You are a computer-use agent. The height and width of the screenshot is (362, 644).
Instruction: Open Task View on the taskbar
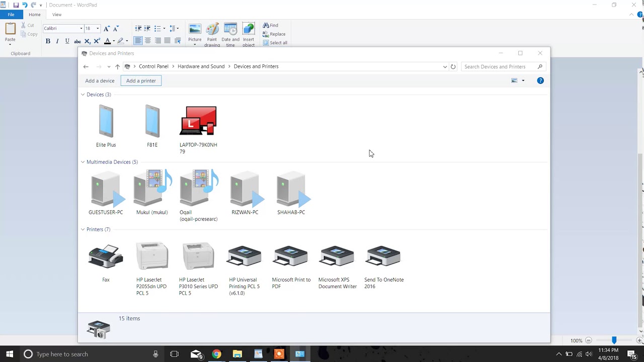point(174,354)
